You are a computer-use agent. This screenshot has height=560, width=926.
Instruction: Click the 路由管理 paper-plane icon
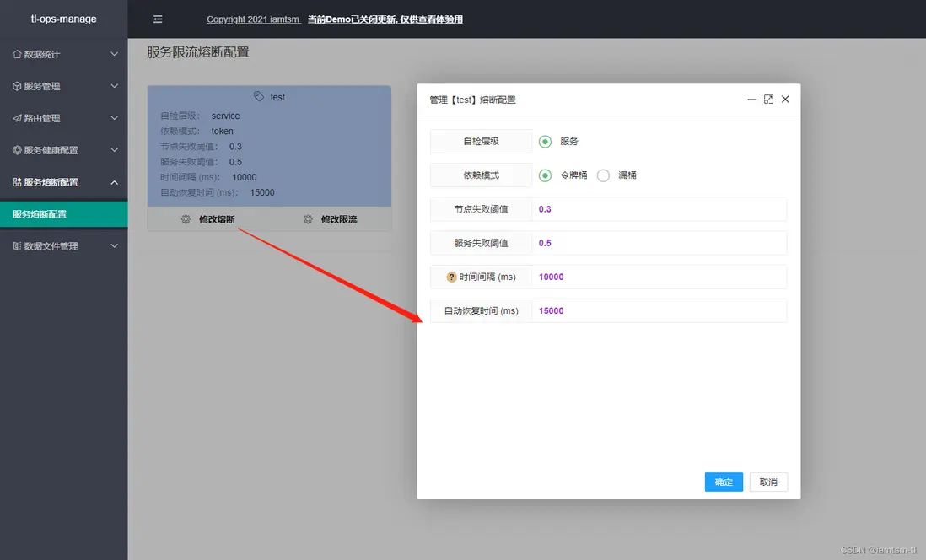pyautogui.click(x=17, y=118)
